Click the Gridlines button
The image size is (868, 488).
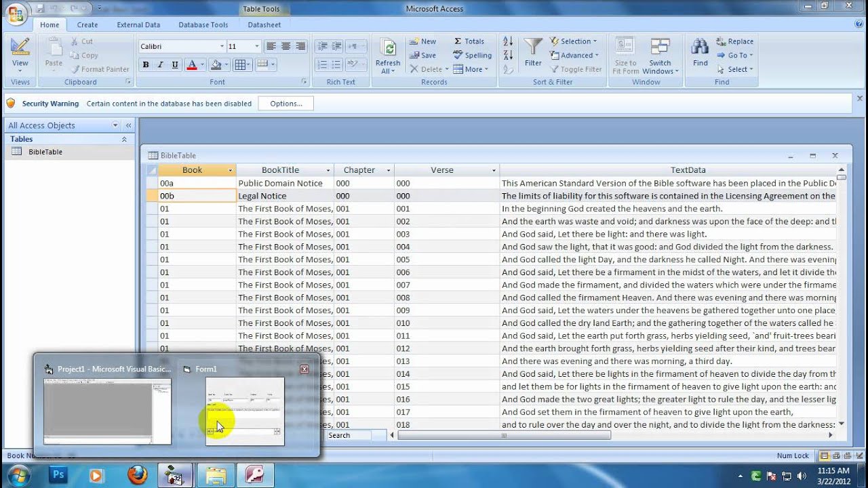point(239,65)
